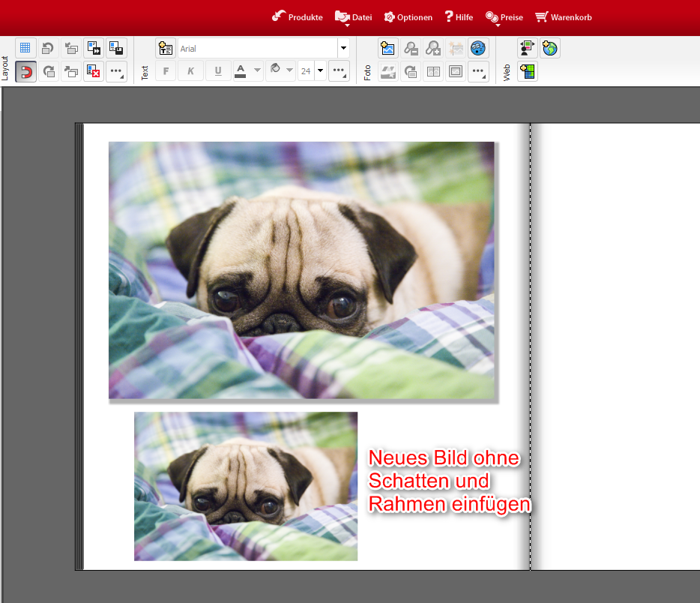
Task: Click the add photo icon
Action: coord(387,48)
